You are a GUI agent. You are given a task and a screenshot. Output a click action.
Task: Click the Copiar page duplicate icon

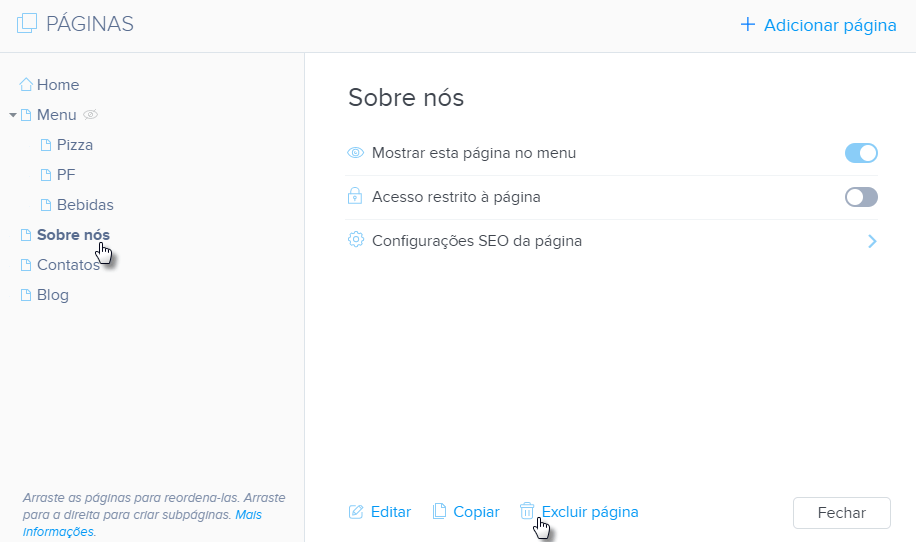439,512
